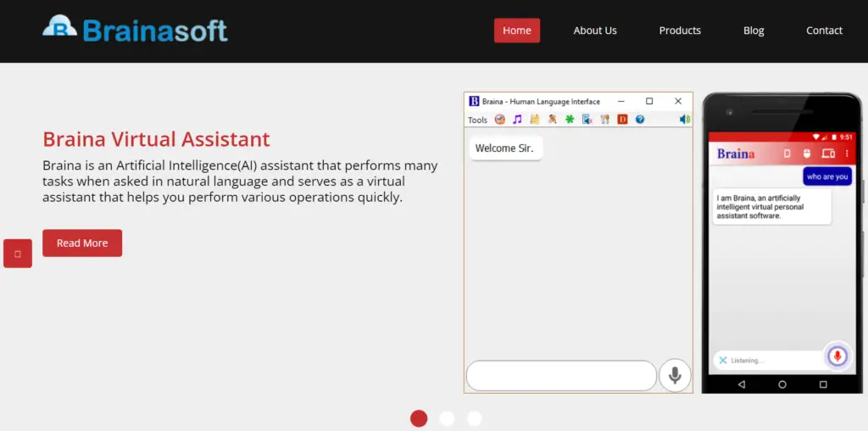Image resolution: width=868 pixels, height=431 pixels.
Task: Toggle the speaker sound icon in Braina
Action: [x=684, y=120]
